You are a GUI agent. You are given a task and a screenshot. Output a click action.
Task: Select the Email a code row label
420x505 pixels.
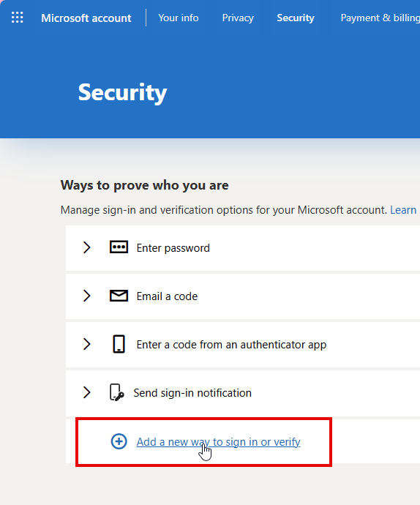[167, 296]
